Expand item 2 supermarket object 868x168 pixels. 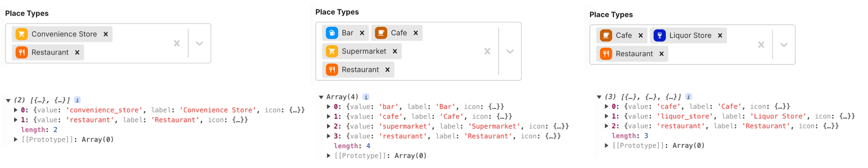click(x=329, y=126)
